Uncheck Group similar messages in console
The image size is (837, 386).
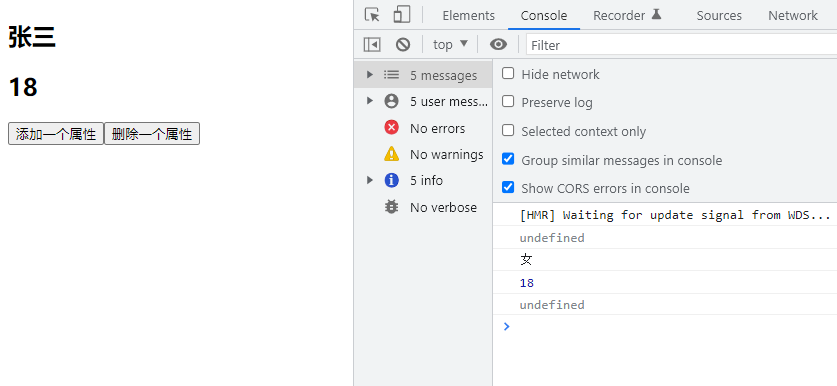[508, 159]
